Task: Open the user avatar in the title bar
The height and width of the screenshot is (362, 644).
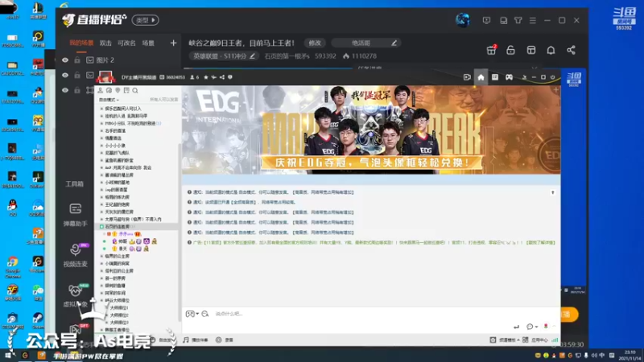Action: (463, 19)
